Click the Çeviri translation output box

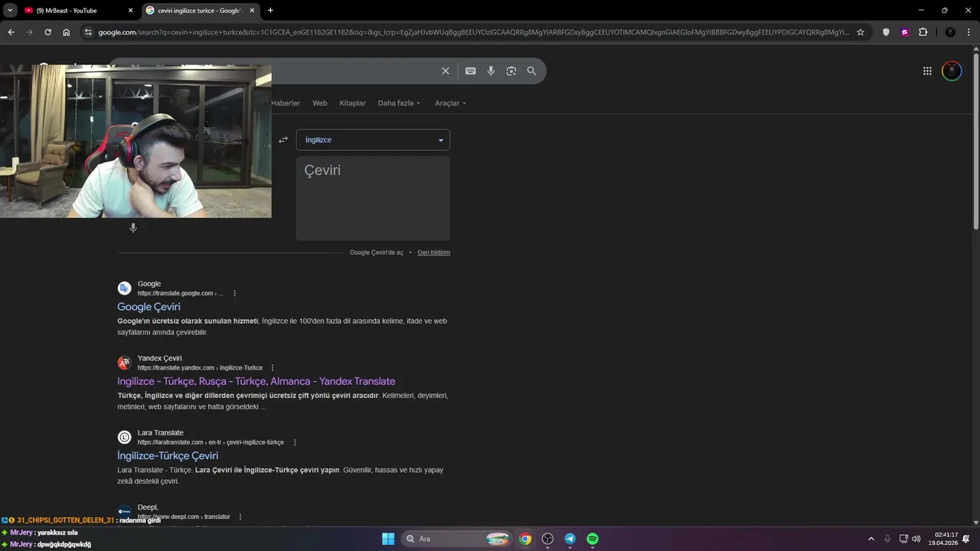373,198
